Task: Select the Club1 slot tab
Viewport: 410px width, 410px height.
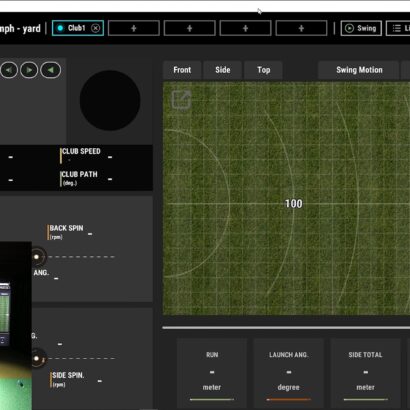Action: 78,28
